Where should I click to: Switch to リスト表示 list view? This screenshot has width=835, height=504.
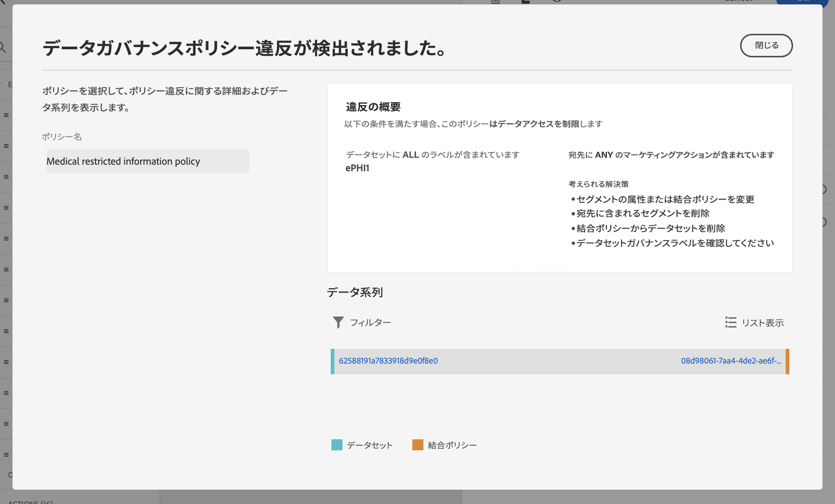pos(763,323)
